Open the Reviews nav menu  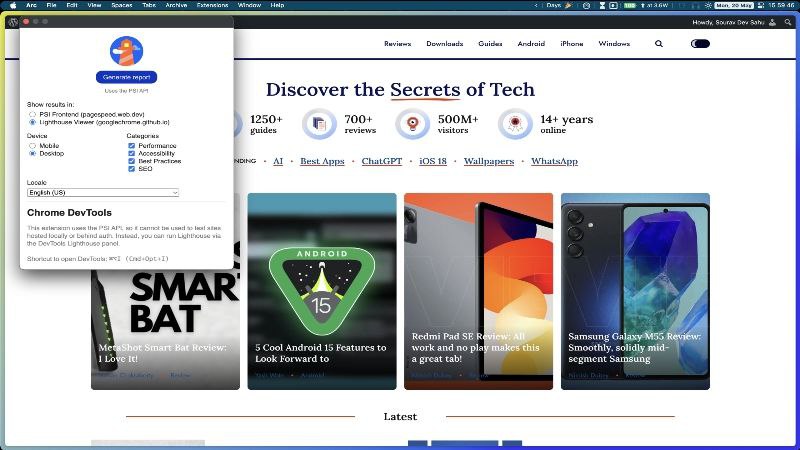pyautogui.click(x=397, y=44)
